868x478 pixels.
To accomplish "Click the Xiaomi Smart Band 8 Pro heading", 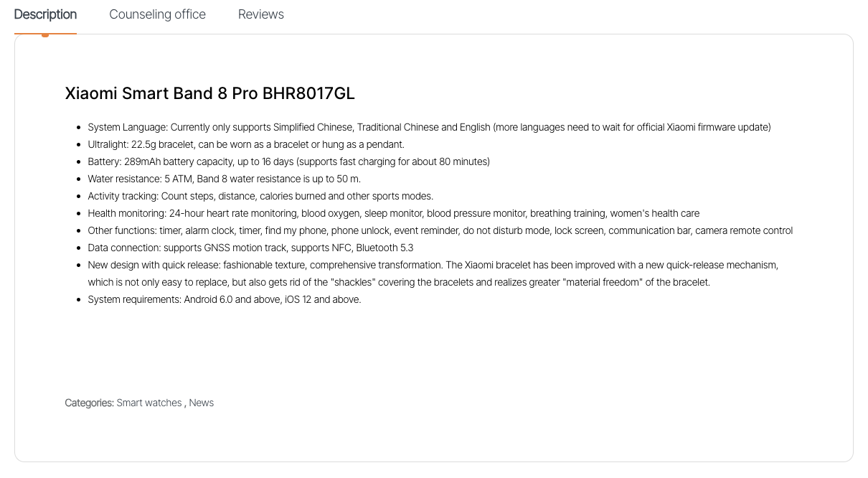I will (209, 93).
